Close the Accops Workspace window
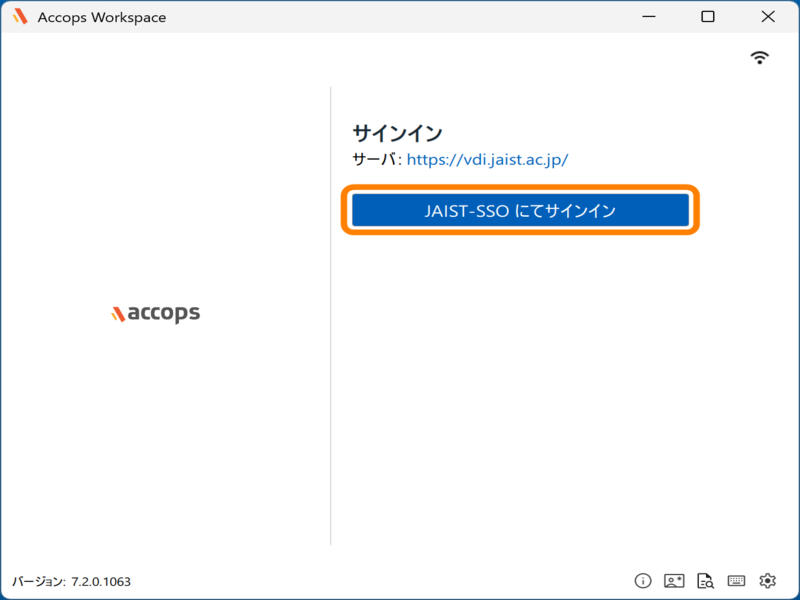This screenshot has width=800, height=600. (x=768, y=17)
